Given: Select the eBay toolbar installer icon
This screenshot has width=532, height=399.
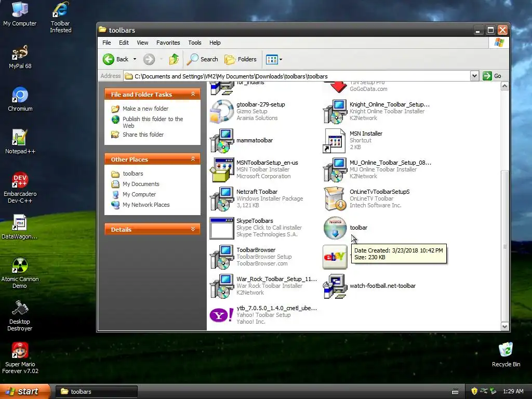Looking at the screenshot, I should point(335,257).
